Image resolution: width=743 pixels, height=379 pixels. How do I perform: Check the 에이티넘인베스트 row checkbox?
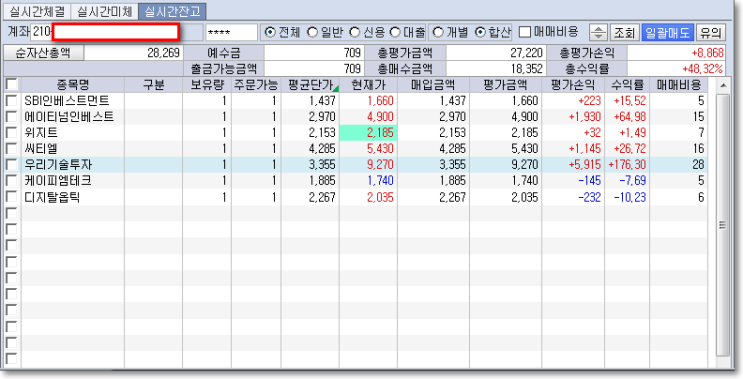11,117
